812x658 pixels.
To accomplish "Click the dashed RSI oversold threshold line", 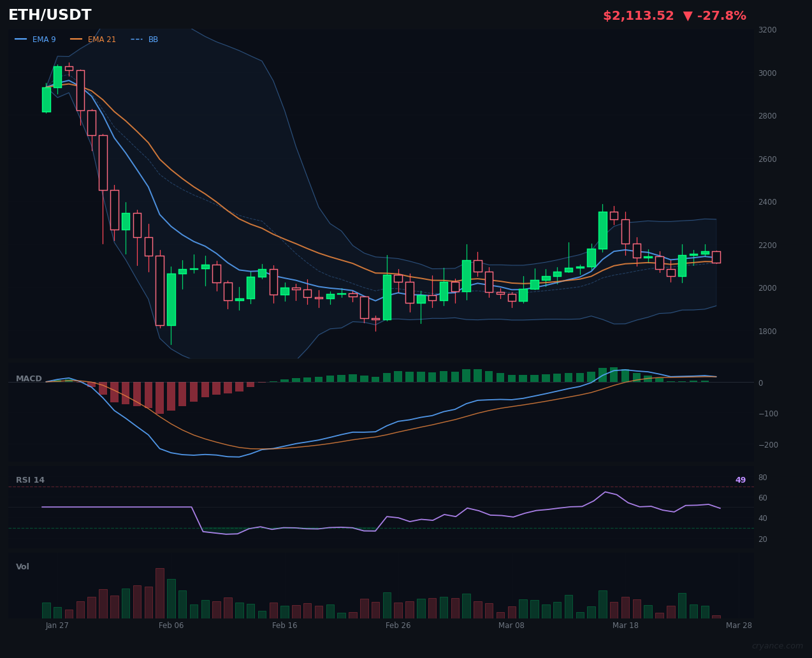I will [x=382, y=527].
